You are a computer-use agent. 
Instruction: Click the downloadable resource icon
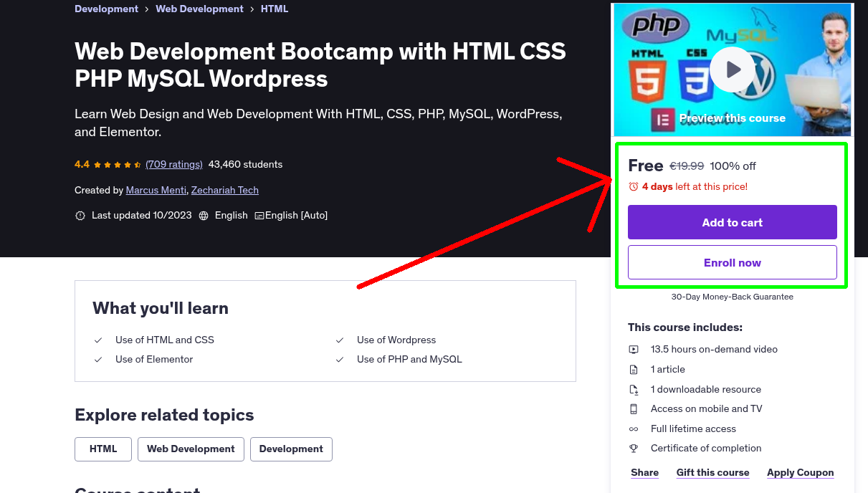coord(634,390)
